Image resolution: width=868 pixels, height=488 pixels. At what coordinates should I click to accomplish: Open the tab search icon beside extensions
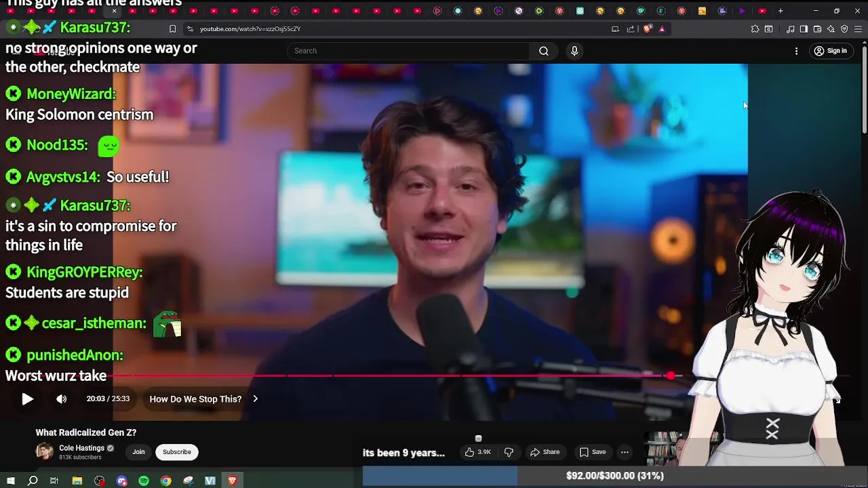768,29
